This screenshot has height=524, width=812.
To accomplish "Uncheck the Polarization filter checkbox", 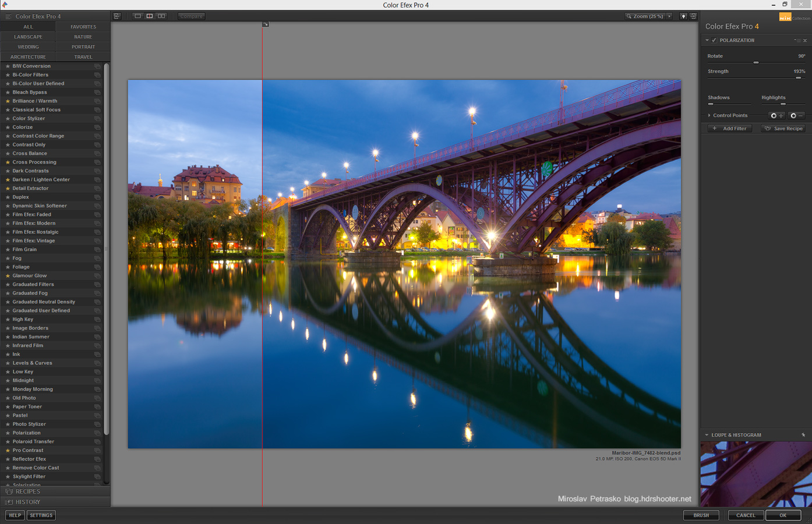I will click(x=714, y=40).
